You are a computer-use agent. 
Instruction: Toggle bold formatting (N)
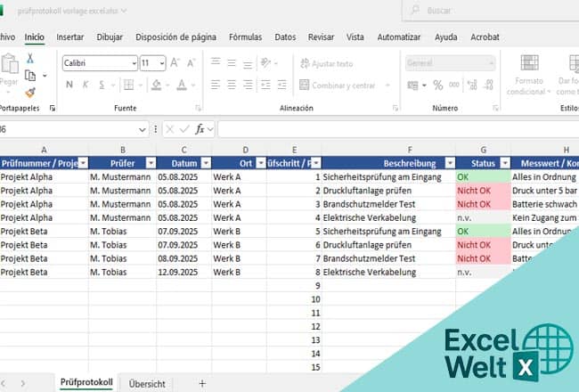69,85
